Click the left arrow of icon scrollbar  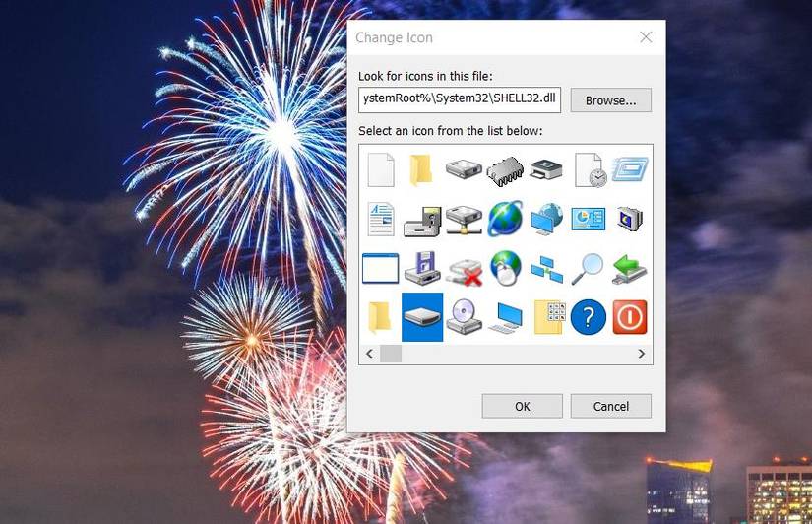coord(369,354)
